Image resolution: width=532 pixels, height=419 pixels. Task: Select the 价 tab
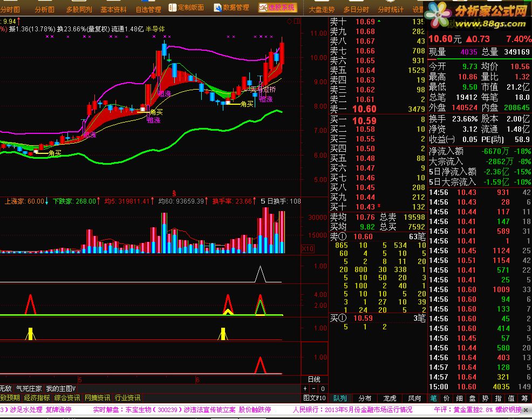click(447, 398)
